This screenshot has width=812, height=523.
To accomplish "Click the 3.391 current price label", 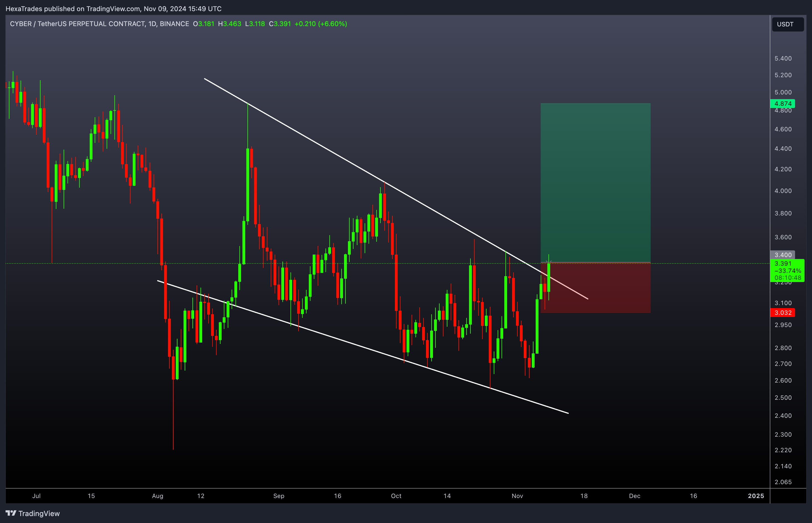I will click(783, 263).
